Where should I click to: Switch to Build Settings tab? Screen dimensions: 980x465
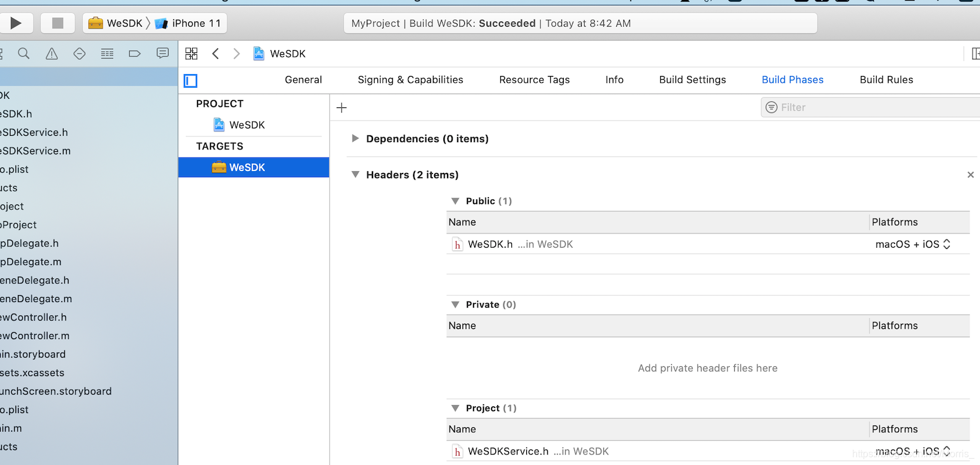coord(692,80)
